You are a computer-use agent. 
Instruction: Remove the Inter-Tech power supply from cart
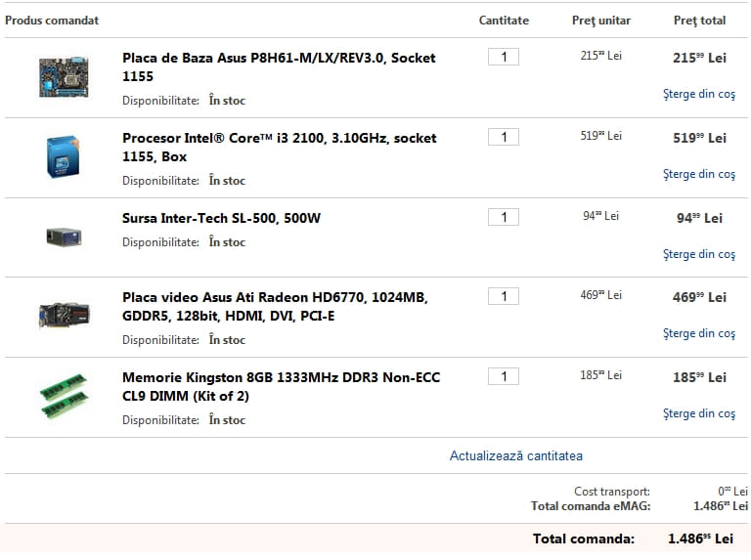click(x=699, y=254)
